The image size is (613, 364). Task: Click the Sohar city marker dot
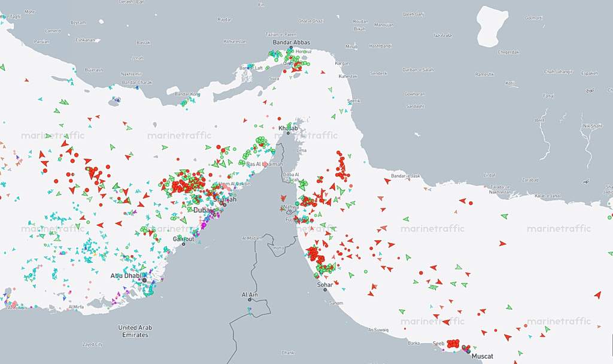[325, 290]
